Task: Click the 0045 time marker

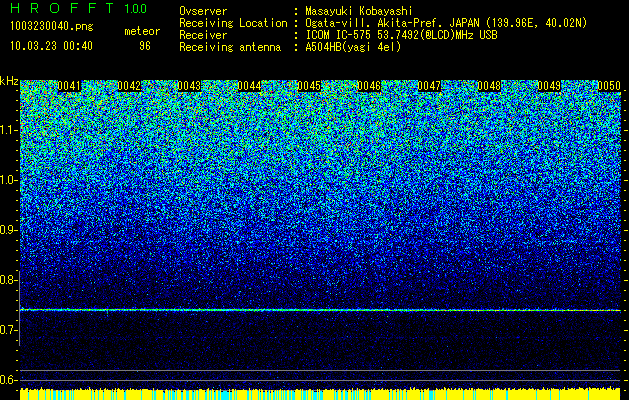Action: pos(309,86)
